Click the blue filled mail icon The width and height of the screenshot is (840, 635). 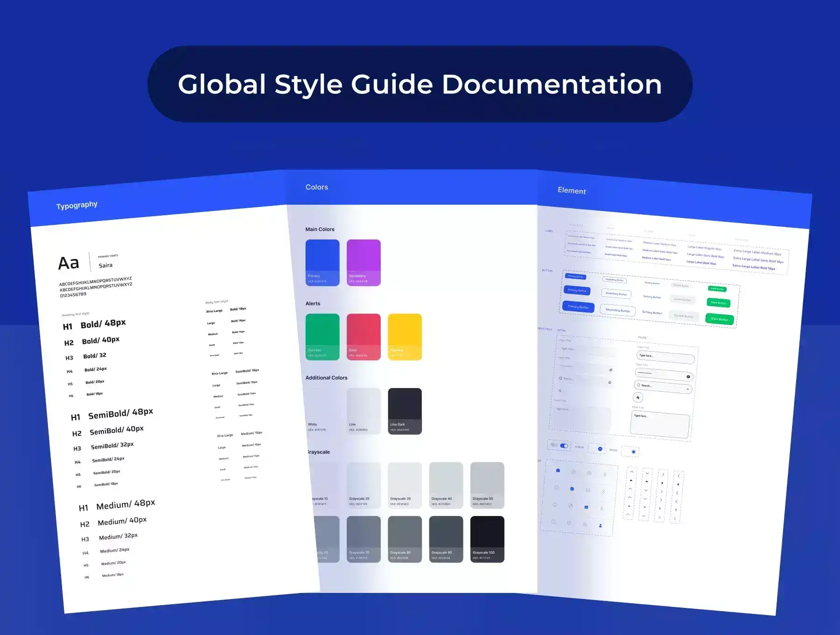tap(586, 507)
